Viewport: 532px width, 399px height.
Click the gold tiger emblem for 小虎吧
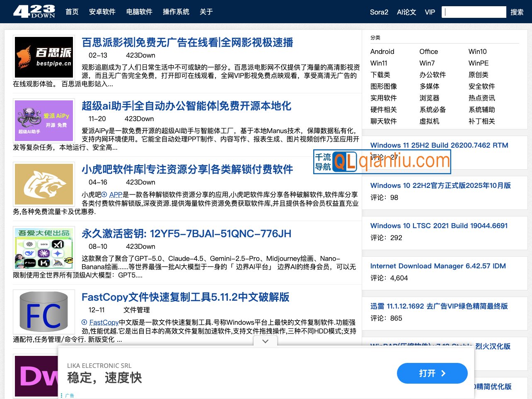pyautogui.click(x=44, y=184)
